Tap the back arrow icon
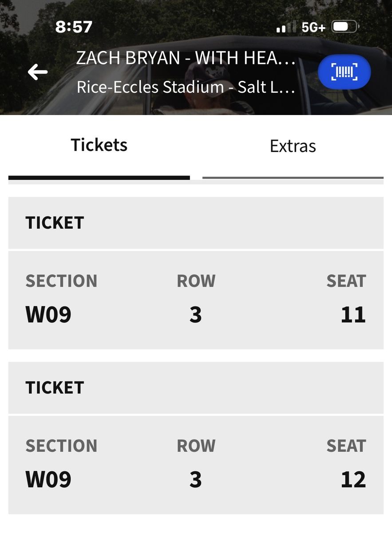The height and width of the screenshot is (533, 392). (38, 72)
